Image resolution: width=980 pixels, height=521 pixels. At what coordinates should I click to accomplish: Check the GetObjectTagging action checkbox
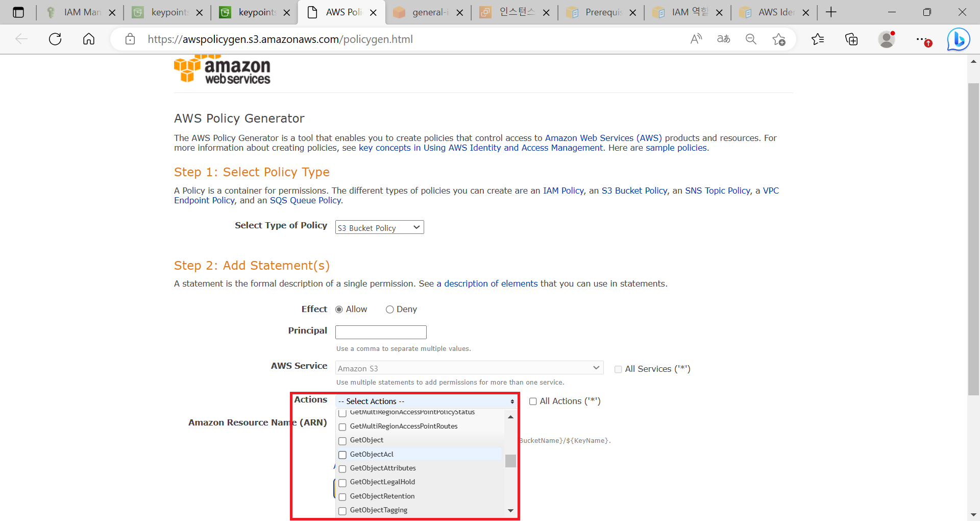click(342, 511)
